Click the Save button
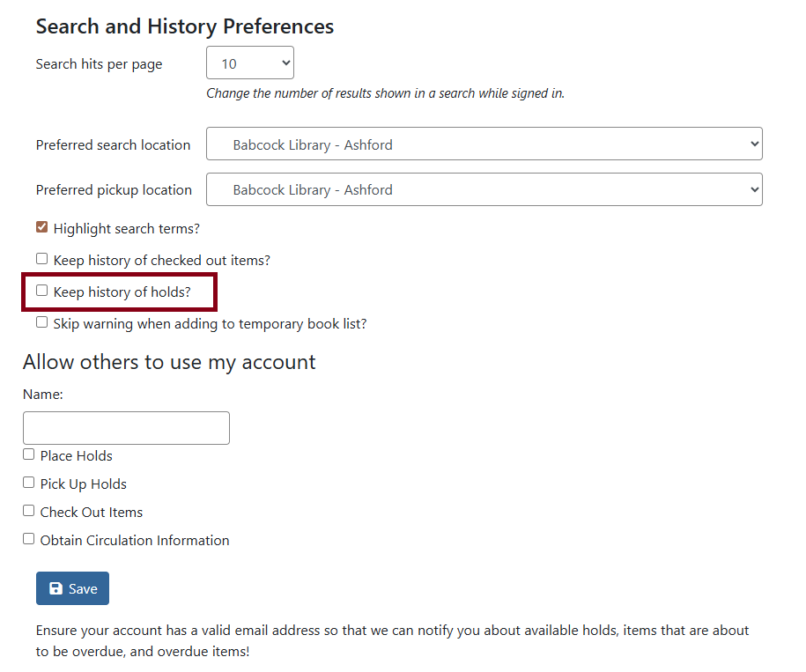Image resolution: width=806 pixels, height=672 pixels. coord(72,588)
